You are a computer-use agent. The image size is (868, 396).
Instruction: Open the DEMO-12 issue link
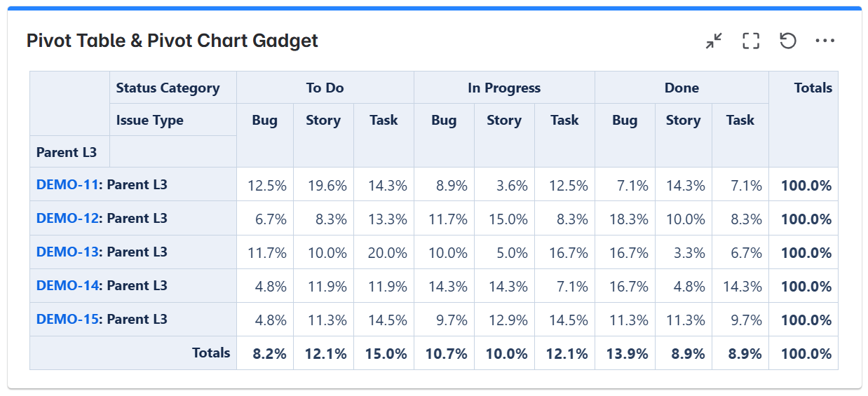click(x=67, y=219)
